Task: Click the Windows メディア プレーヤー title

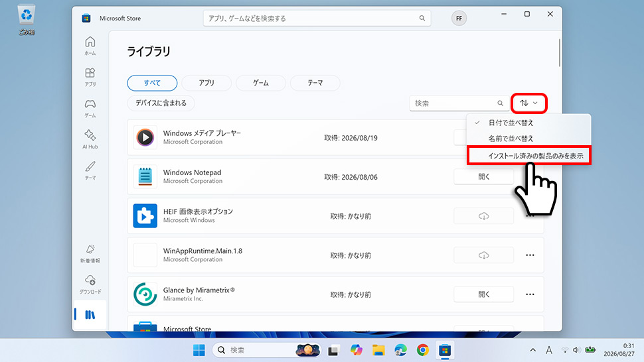Action: [202, 133]
